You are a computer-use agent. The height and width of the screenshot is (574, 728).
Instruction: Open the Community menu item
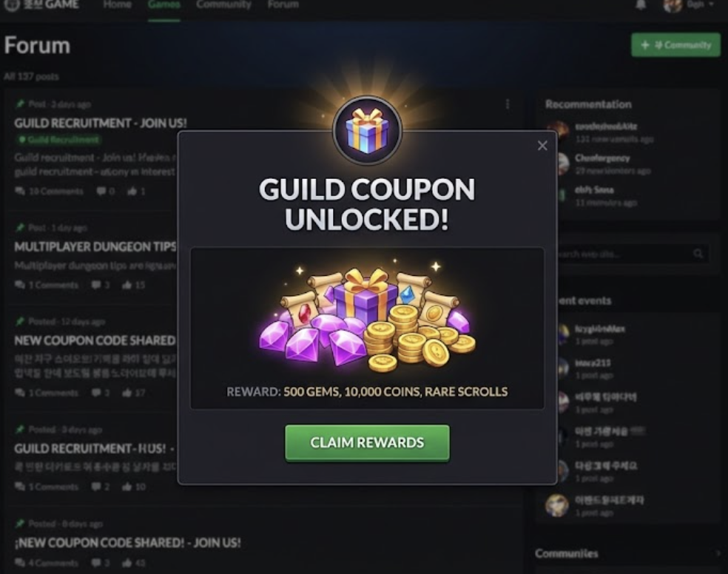click(x=223, y=4)
